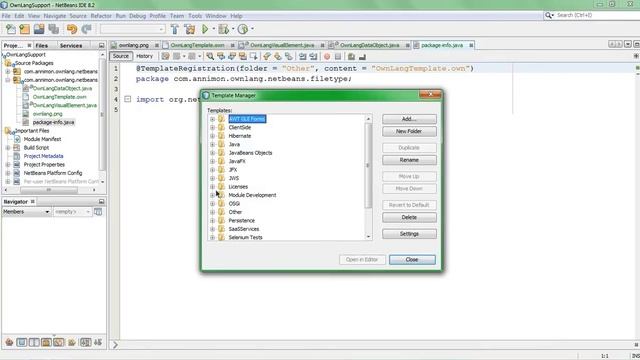The width and height of the screenshot is (640, 360).
Task: Open the Run Project dropdown arrow
Action: pyautogui.click(x=213, y=29)
